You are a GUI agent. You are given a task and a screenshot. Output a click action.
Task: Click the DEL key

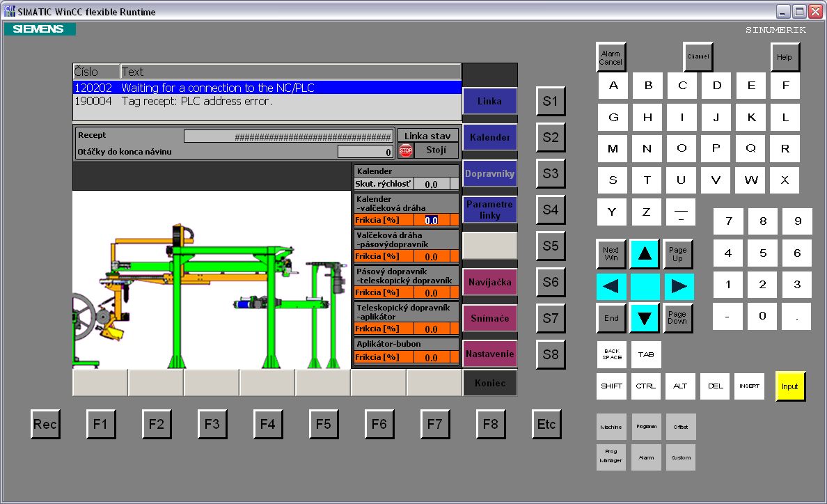pyautogui.click(x=715, y=386)
